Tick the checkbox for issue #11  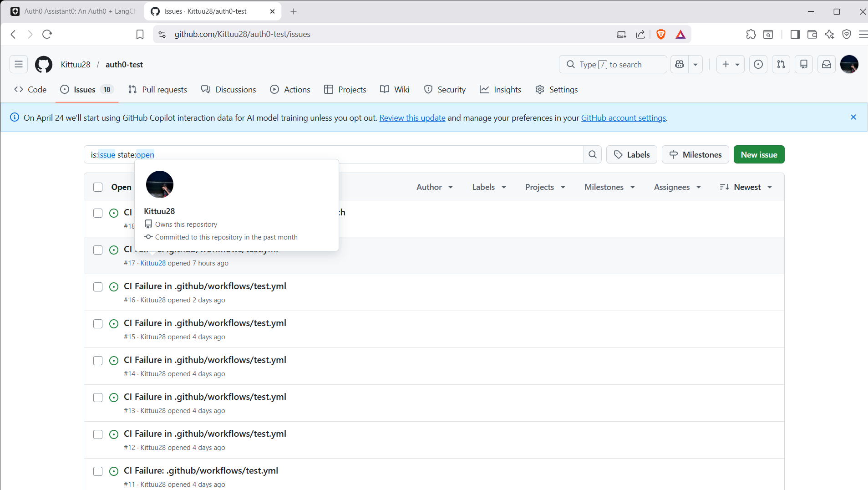pos(98,471)
